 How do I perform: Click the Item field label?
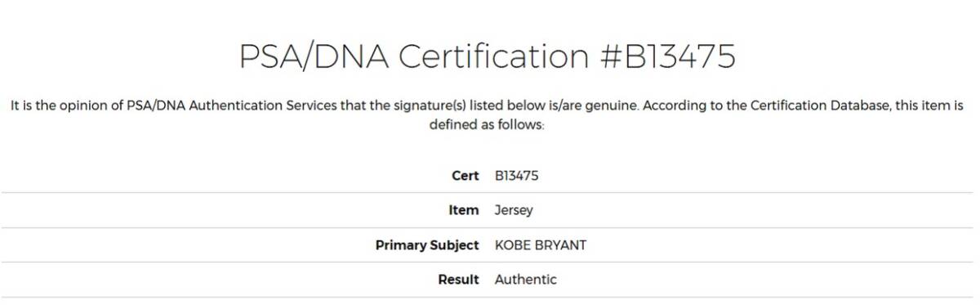click(464, 210)
